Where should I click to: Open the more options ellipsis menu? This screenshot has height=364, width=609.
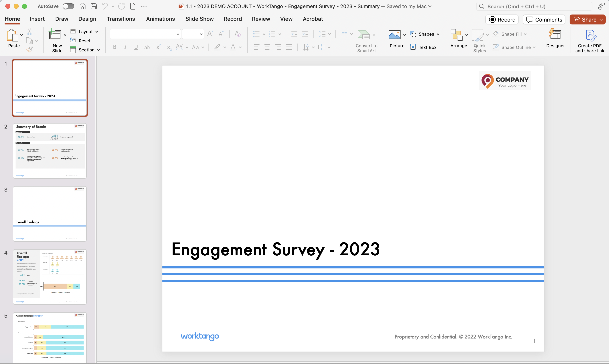pos(144,6)
